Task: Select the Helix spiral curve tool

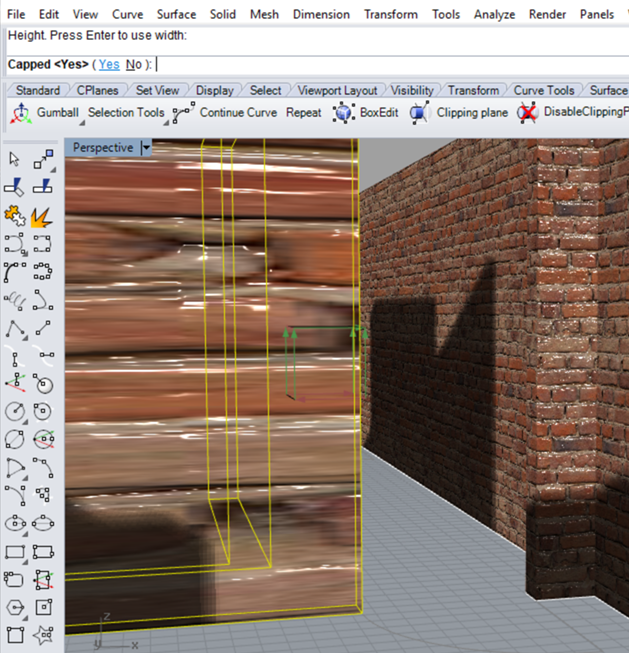Action: [x=15, y=300]
